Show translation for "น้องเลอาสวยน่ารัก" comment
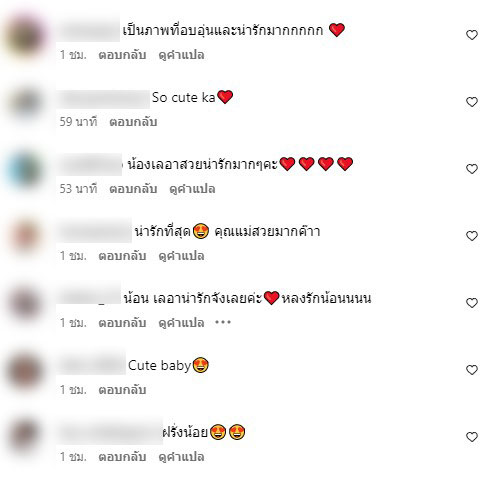489x477 pixels. coord(192,189)
